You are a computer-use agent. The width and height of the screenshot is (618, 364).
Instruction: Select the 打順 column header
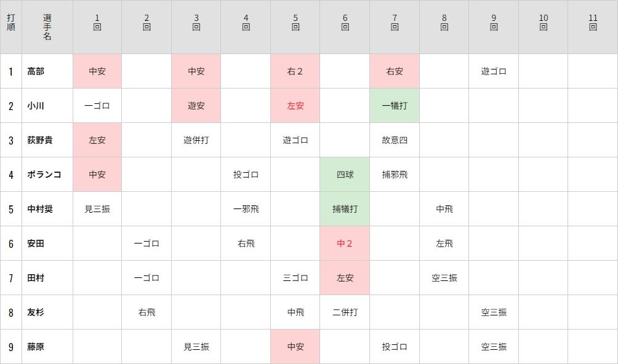[11, 27]
